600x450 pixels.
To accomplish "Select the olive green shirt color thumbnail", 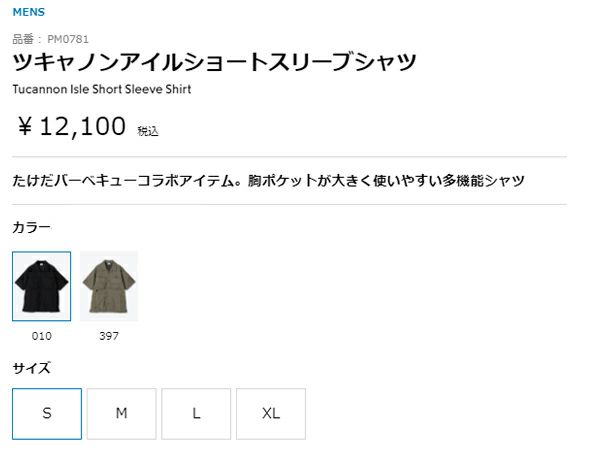I will click(x=109, y=286).
